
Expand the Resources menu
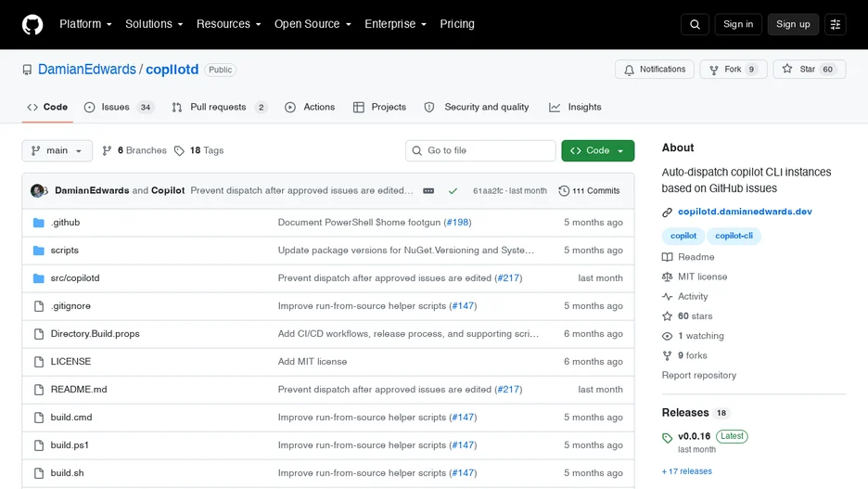(x=229, y=24)
